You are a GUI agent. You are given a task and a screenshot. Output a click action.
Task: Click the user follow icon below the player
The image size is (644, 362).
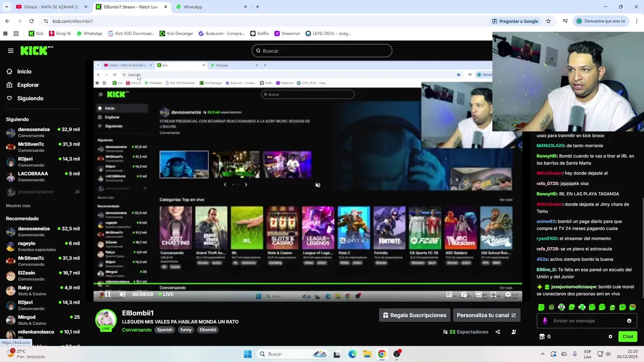[514, 332]
